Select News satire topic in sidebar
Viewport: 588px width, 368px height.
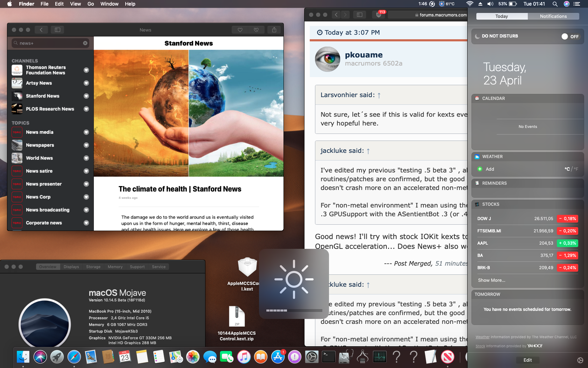[x=50, y=171]
